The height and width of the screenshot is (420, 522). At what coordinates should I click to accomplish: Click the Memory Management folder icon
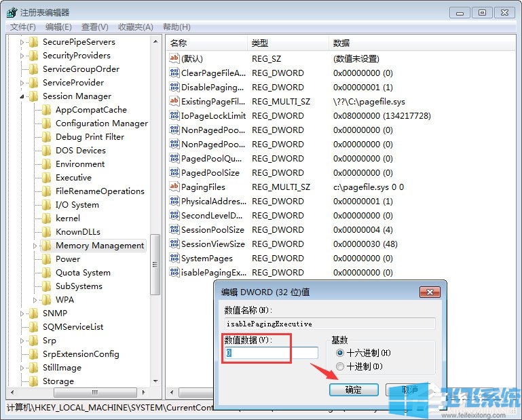(46, 246)
